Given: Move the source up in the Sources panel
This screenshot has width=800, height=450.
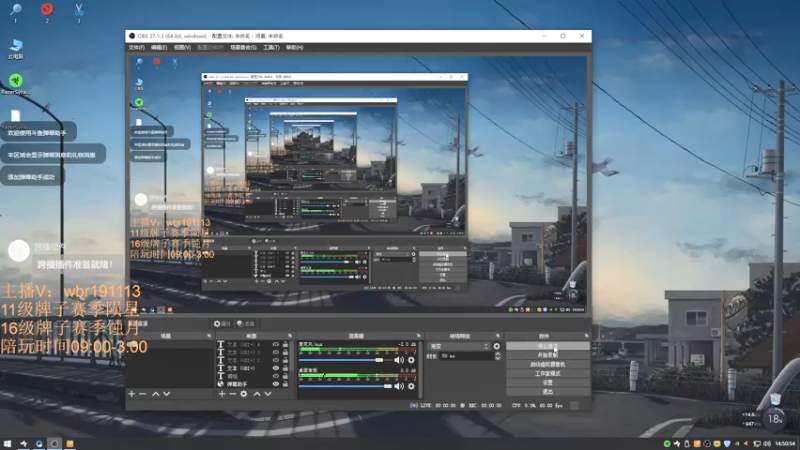Looking at the screenshot, I should (x=257, y=394).
